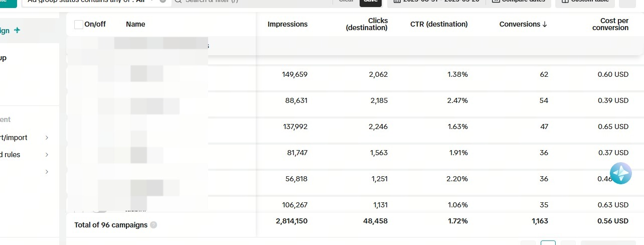Screen dimensions: 644x245
Task: Click the calendar icon in the date range picker
Action: [397, 1]
